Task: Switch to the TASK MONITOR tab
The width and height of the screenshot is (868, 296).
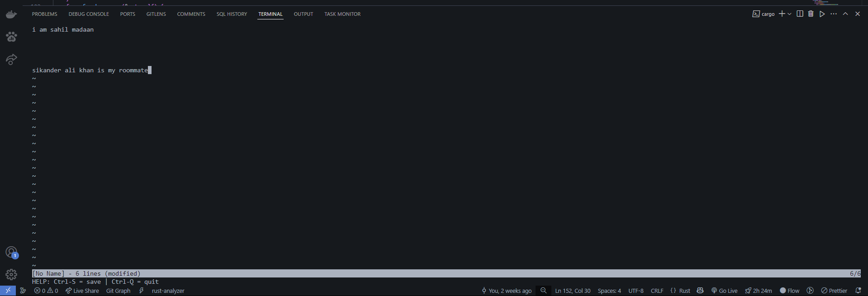Action: tap(342, 14)
